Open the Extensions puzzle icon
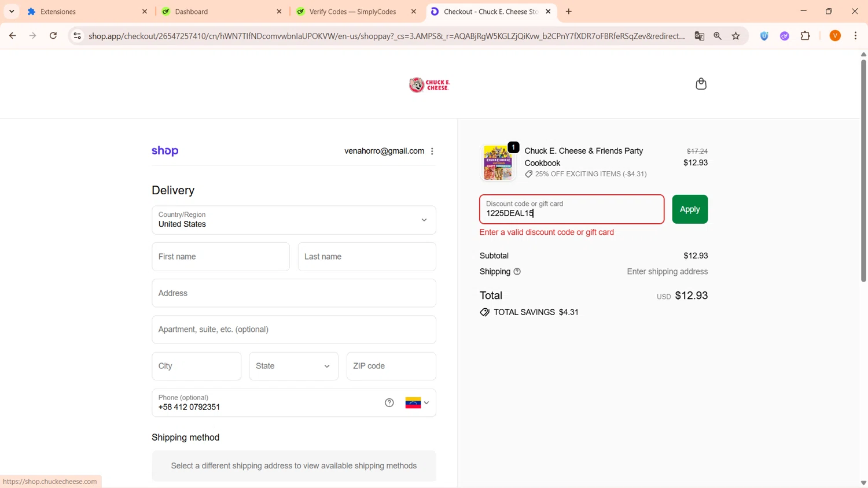868x488 pixels. coord(806,36)
